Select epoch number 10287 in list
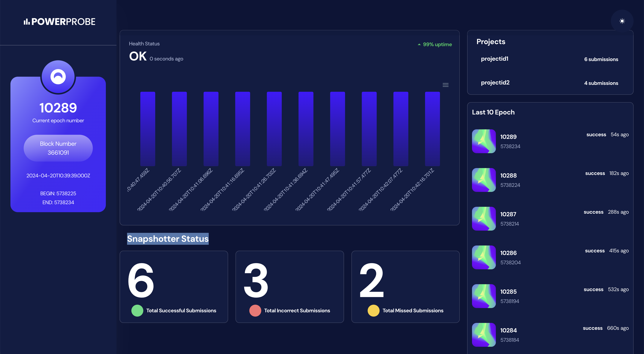 tap(508, 214)
